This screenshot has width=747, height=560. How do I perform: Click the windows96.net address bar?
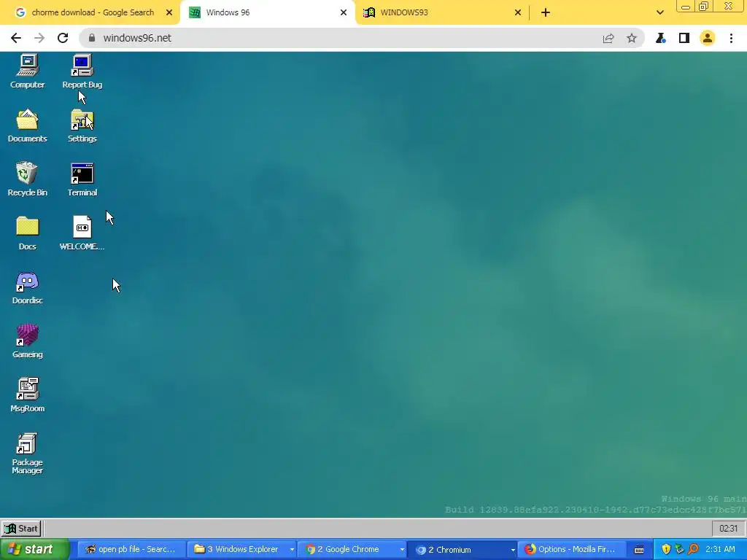point(343,38)
